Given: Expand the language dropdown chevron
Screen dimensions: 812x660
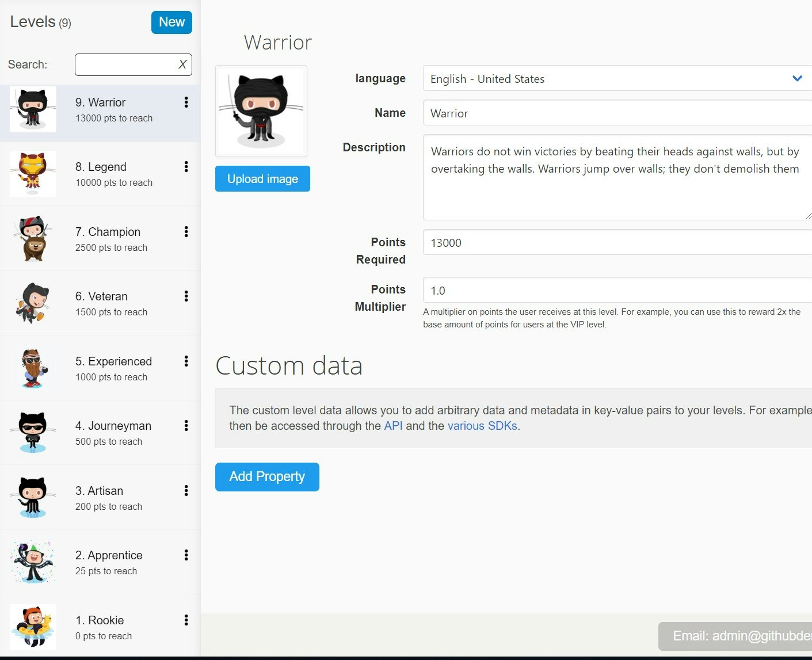Looking at the screenshot, I should pyautogui.click(x=797, y=78).
